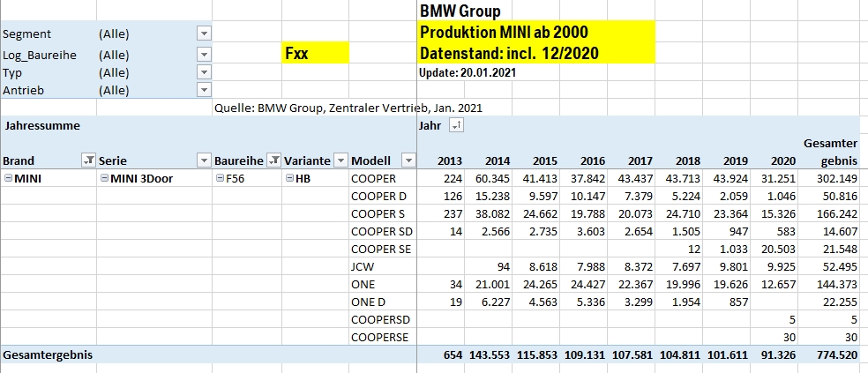Collapse the F56 Baureihe group
868x373 pixels.
tap(220, 177)
